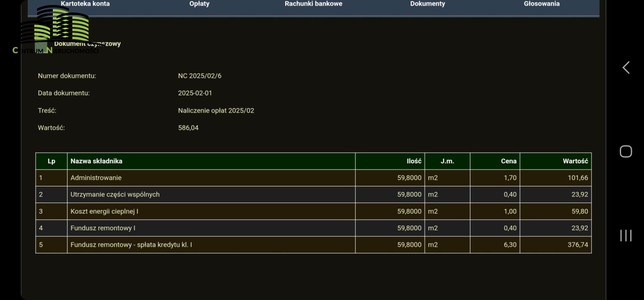Image resolution: width=644 pixels, height=300 pixels.
Task: Click the document number NC 2025/02/6
Action: point(200,76)
